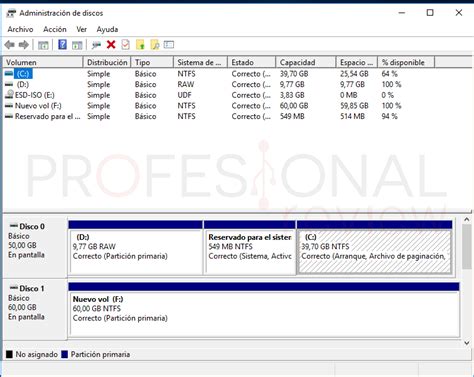474x377 pixels.
Task: Click the Nuevo vol (F:) drive icon
Action: point(9,106)
